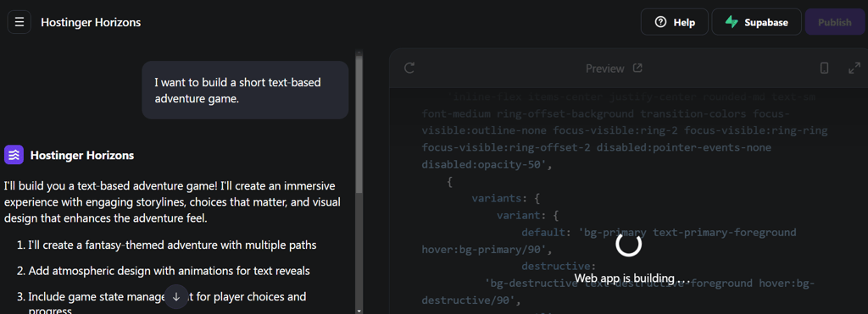
Task: Refresh the preview pane
Action: click(409, 68)
